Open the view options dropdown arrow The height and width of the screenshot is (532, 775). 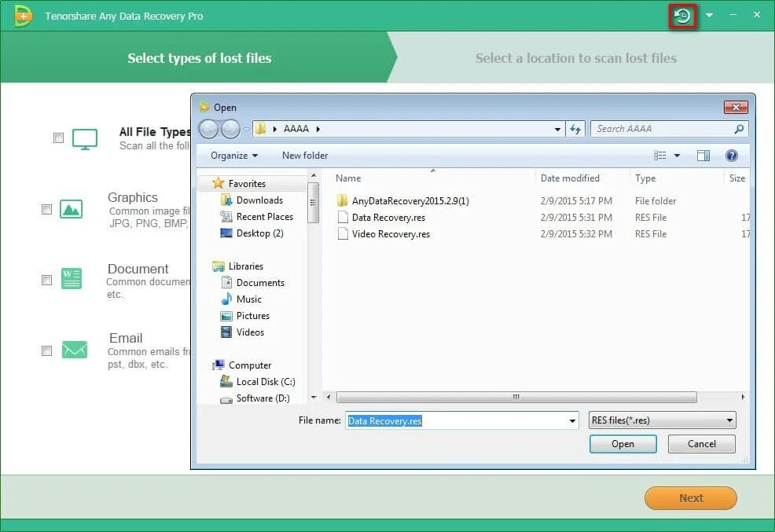tap(677, 156)
